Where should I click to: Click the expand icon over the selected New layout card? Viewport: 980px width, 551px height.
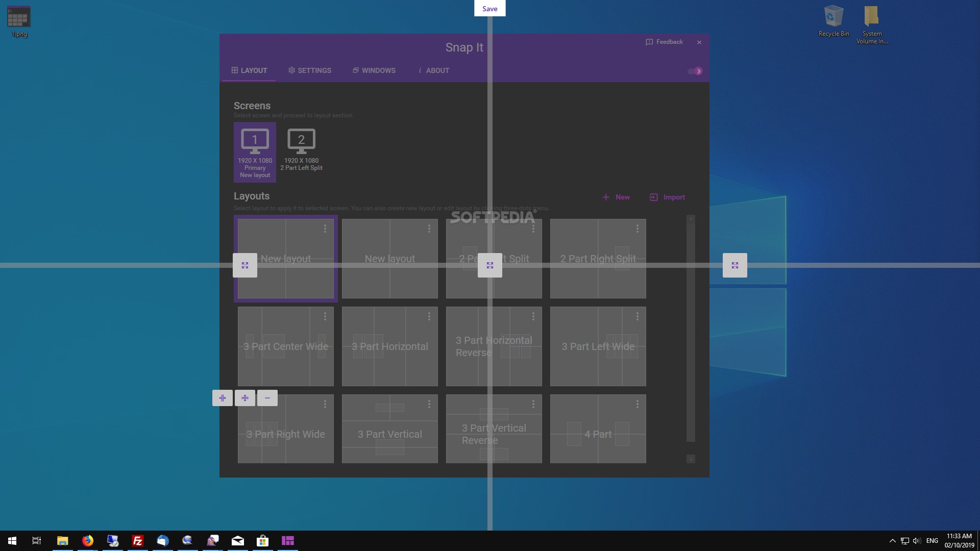coord(245,265)
